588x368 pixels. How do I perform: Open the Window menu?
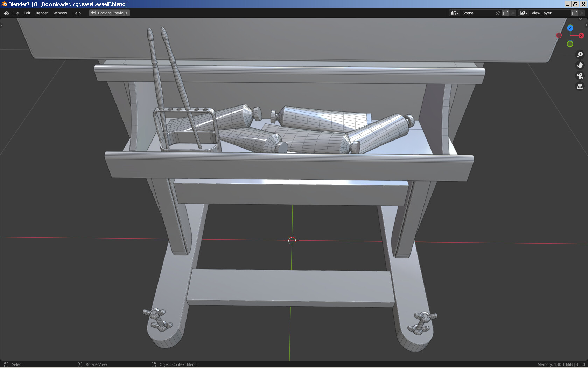60,13
